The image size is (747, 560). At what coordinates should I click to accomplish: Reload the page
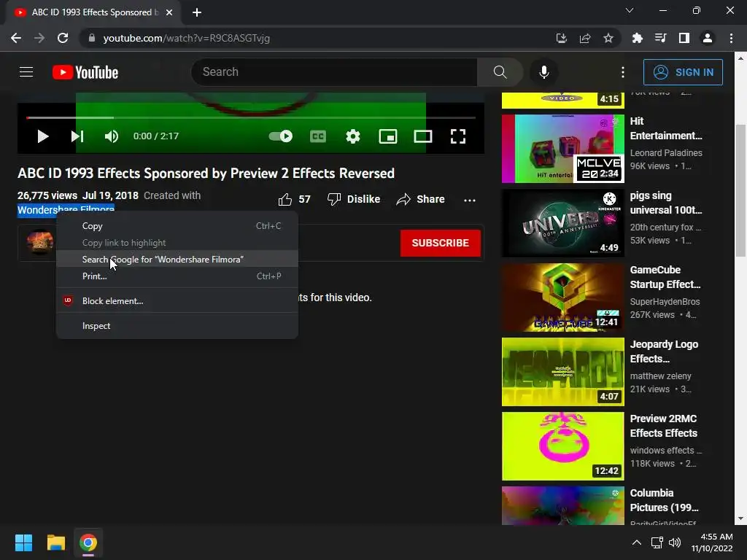(x=63, y=38)
